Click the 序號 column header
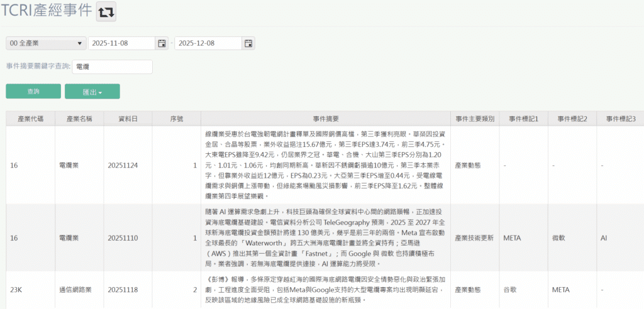Image resolution: width=644 pixels, height=309 pixels. pos(177,119)
